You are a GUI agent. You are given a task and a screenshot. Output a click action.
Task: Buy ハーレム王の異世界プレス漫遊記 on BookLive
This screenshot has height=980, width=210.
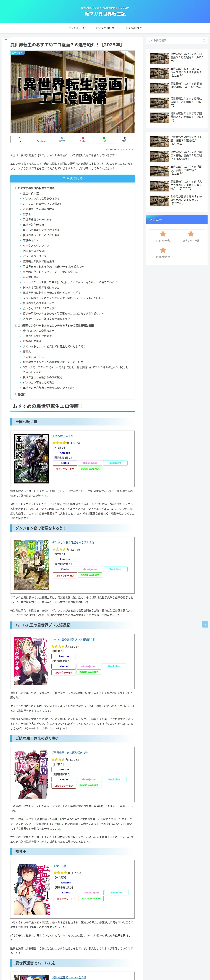pos(114,666)
